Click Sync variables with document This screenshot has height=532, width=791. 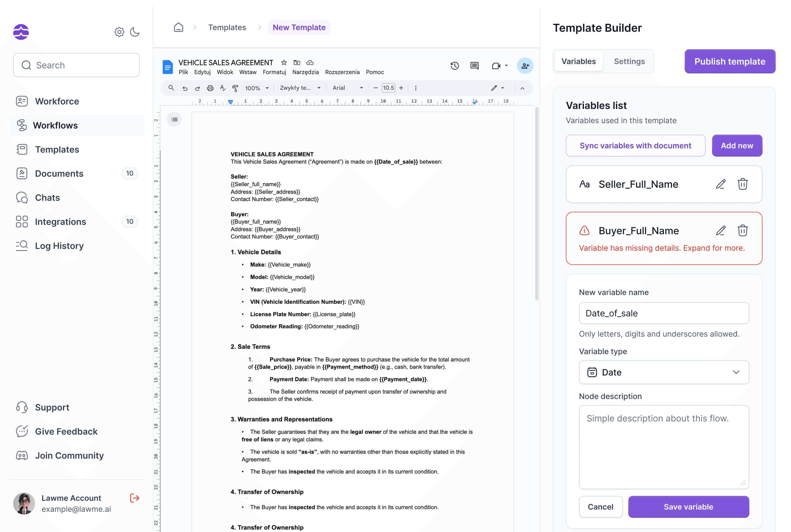[635, 146]
